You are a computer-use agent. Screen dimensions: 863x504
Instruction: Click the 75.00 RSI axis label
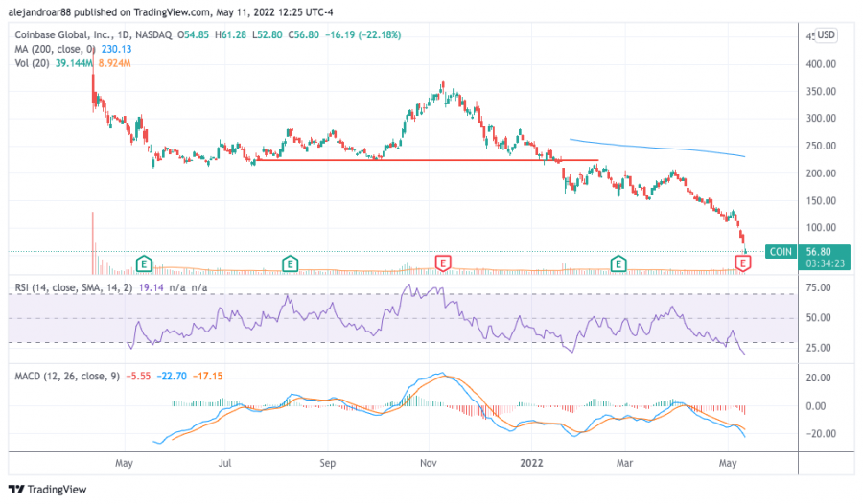point(819,287)
